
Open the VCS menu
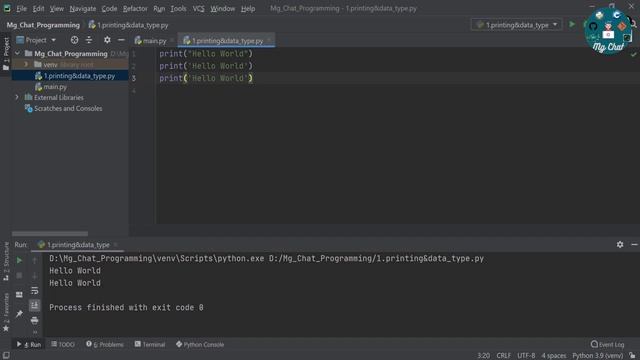point(198,9)
